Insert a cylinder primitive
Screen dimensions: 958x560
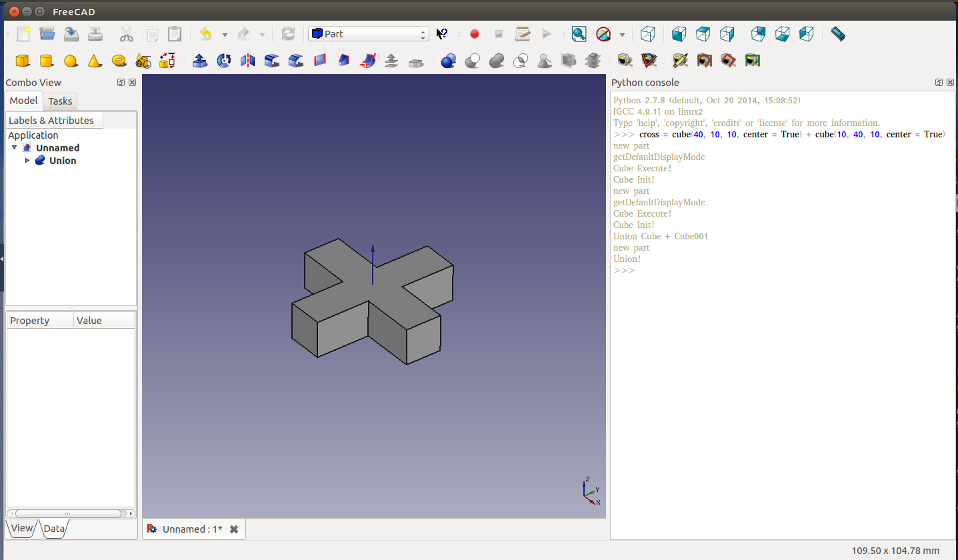(46, 61)
